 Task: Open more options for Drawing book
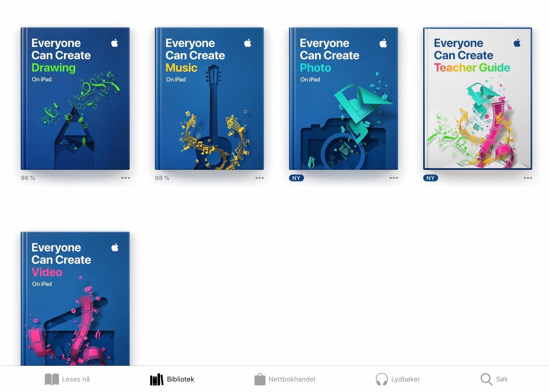click(x=126, y=178)
